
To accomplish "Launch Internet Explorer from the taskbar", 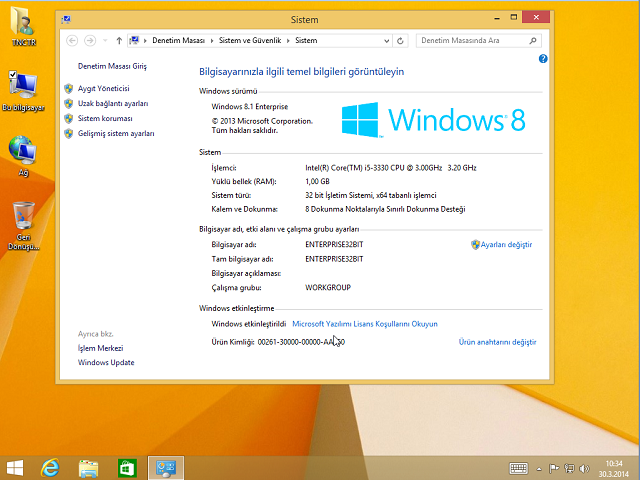I will point(50,468).
